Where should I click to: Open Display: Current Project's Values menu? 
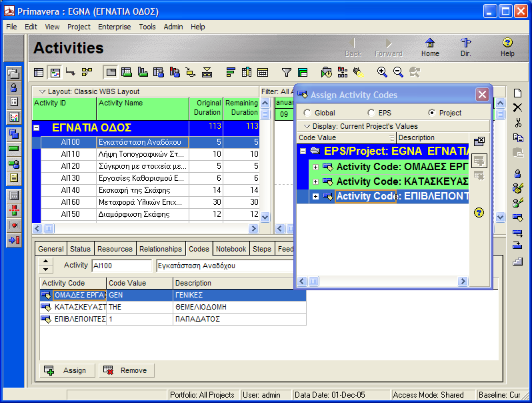[x=361, y=126]
